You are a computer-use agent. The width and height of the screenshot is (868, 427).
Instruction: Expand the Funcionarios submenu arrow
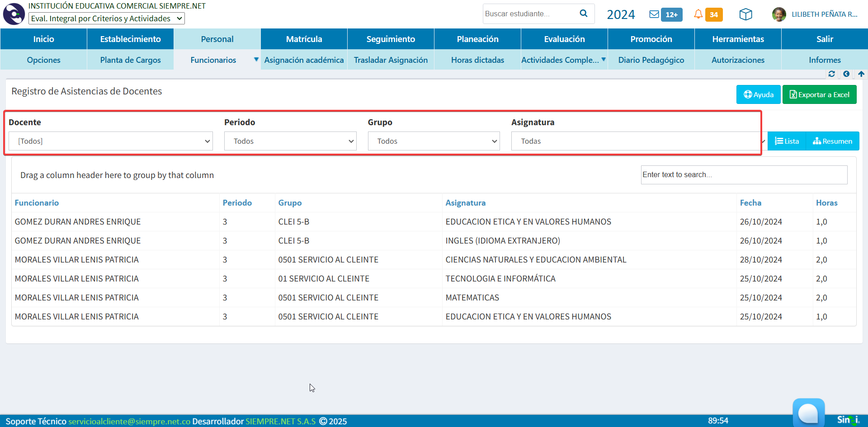pyautogui.click(x=256, y=60)
